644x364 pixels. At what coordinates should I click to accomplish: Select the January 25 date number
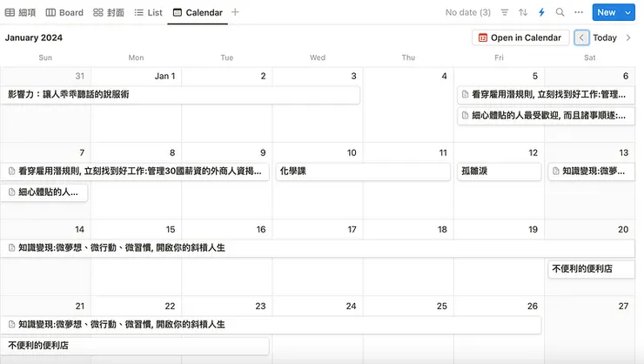click(x=441, y=307)
